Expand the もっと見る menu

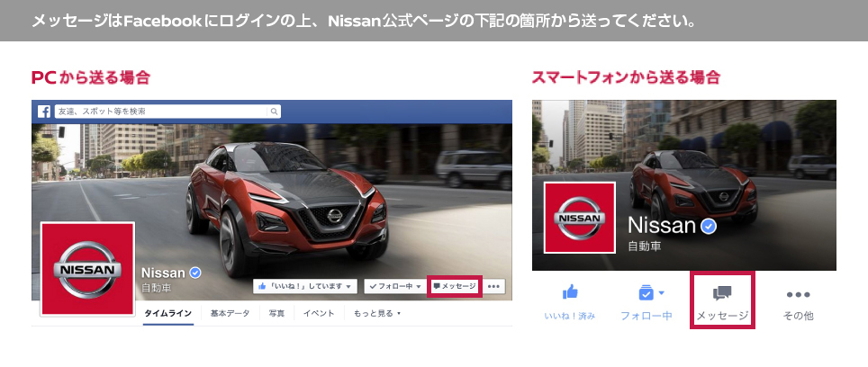pyautogui.click(x=376, y=314)
